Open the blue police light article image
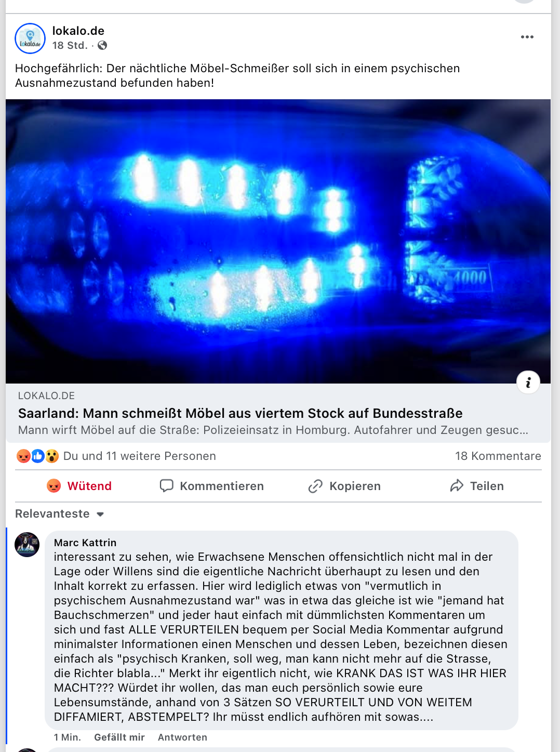560x752 pixels. click(x=278, y=241)
